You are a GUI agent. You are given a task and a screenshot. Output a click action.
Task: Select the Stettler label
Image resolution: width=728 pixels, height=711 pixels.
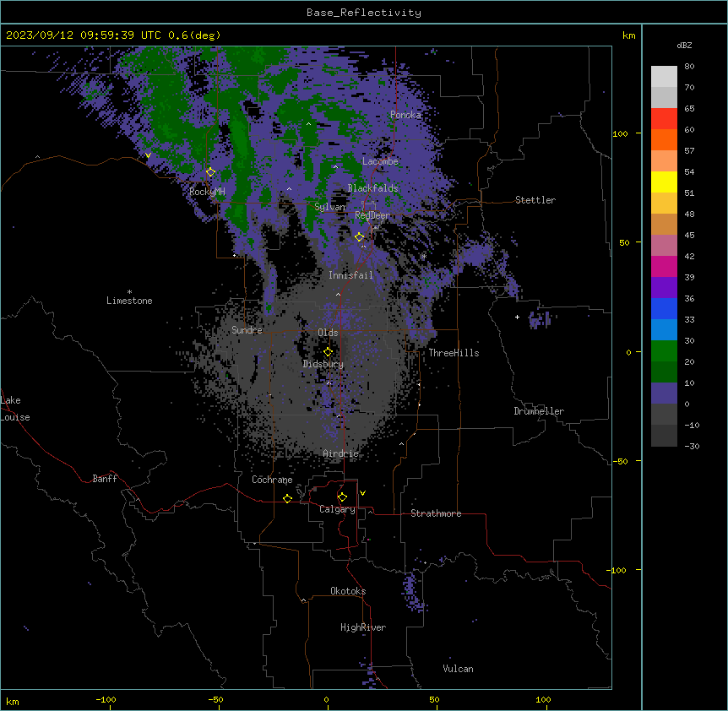(535, 200)
